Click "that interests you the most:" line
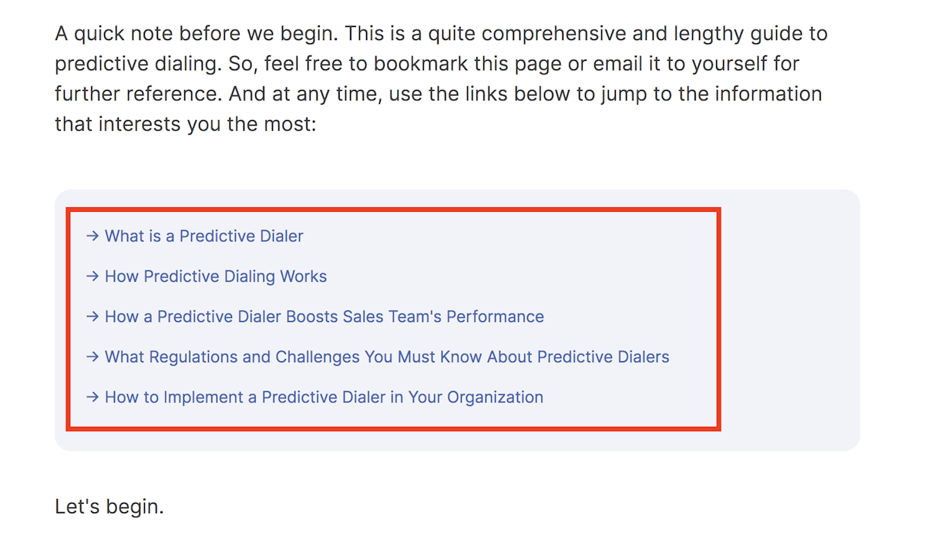This screenshot has height=560, width=925. pyautogui.click(x=186, y=124)
